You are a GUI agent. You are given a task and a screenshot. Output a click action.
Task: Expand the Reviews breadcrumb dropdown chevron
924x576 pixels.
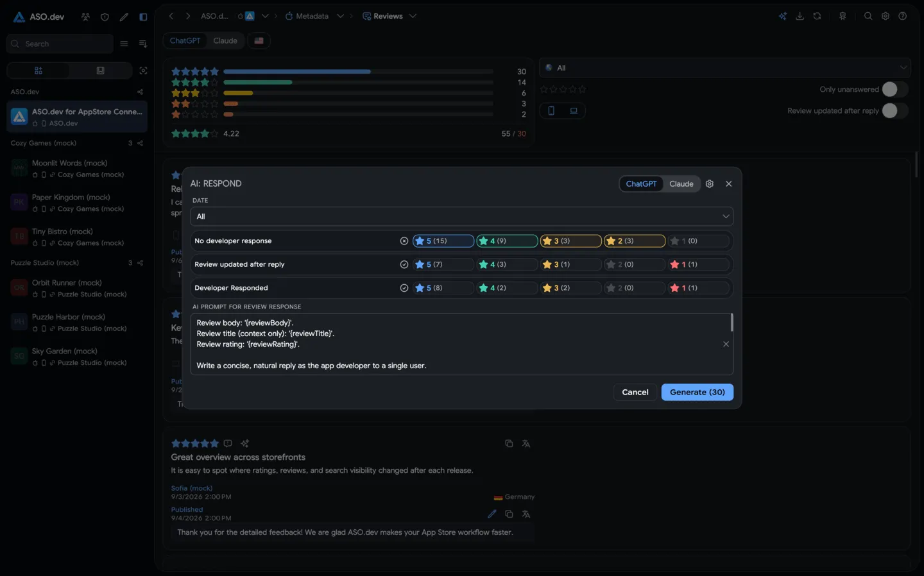point(413,16)
